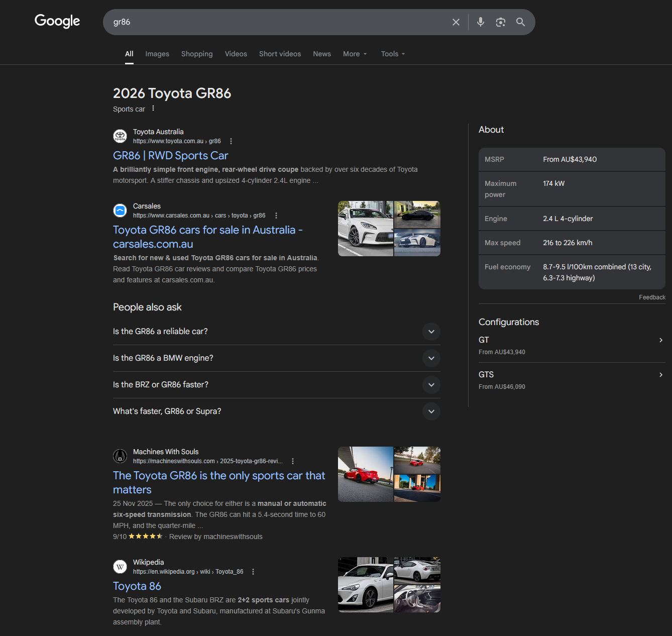Submit search with magnifier icon
This screenshot has height=636, width=672.
521,22
